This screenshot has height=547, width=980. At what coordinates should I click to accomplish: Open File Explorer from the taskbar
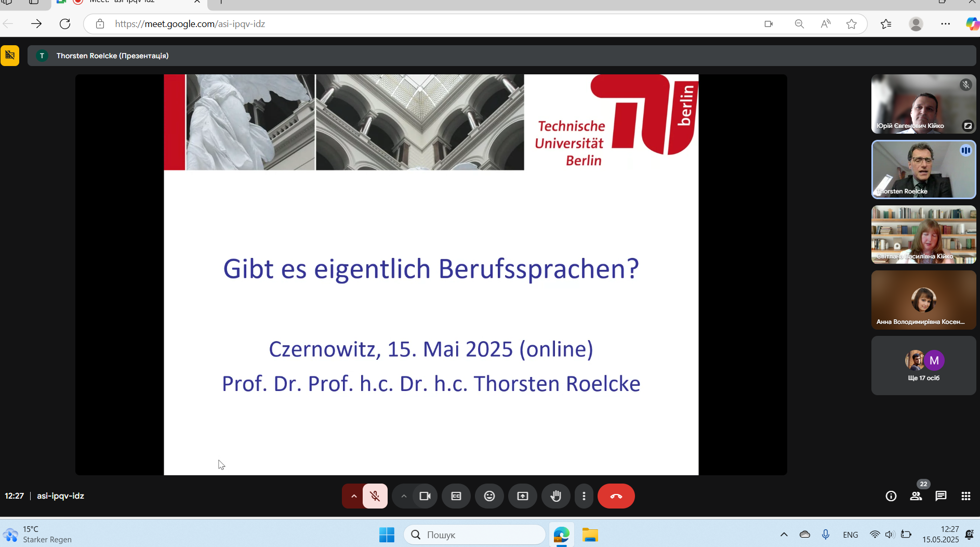pos(590,535)
